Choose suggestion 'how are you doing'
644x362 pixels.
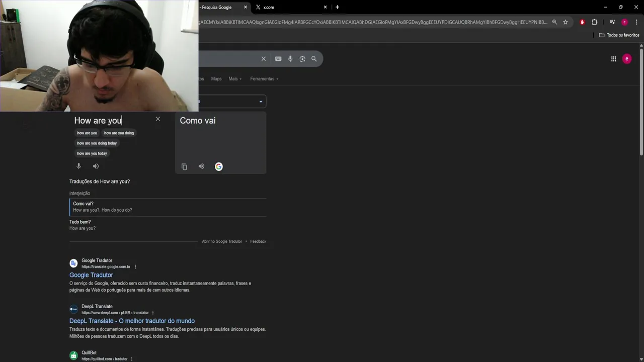(x=119, y=133)
